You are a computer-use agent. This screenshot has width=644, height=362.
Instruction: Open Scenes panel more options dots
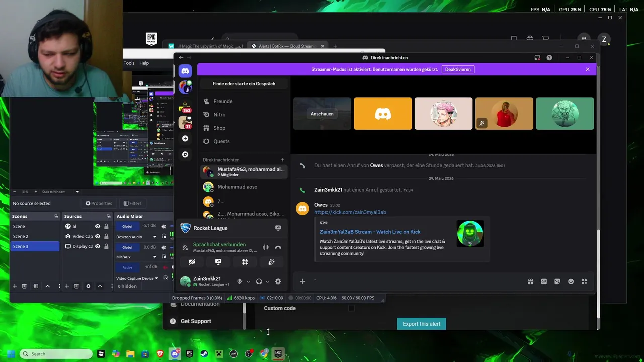pos(59,286)
